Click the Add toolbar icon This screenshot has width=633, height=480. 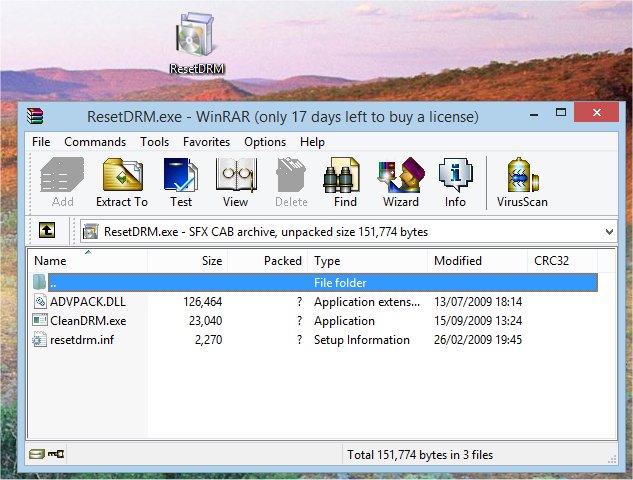(62, 182)
